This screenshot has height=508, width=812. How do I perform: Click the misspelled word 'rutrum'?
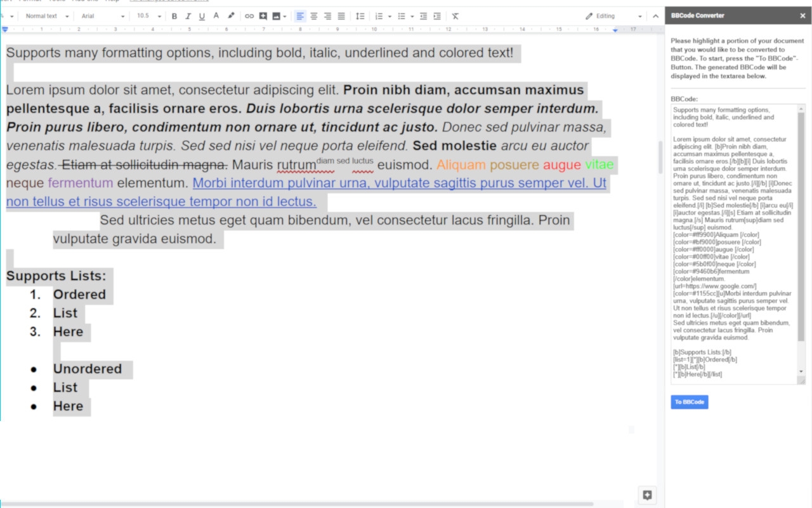296,165
